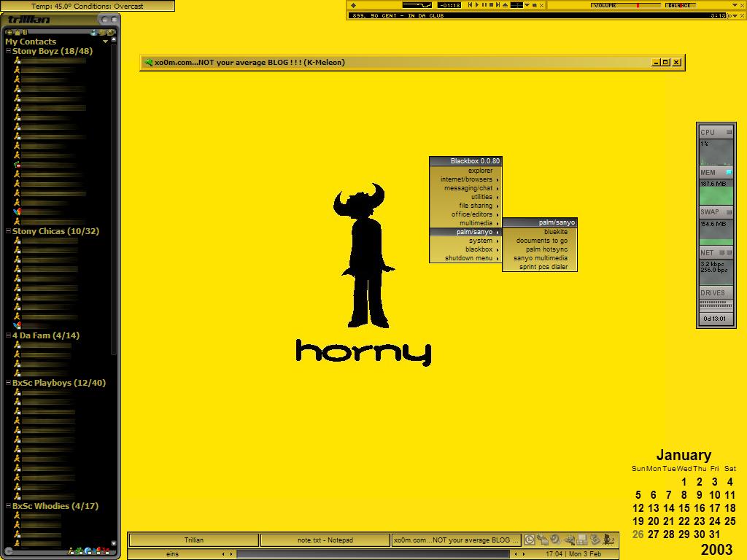The image size is (747, 560).
Task: Switch to xo0m.com BLOG taskbar button
Action: click(x=456, y=540)
